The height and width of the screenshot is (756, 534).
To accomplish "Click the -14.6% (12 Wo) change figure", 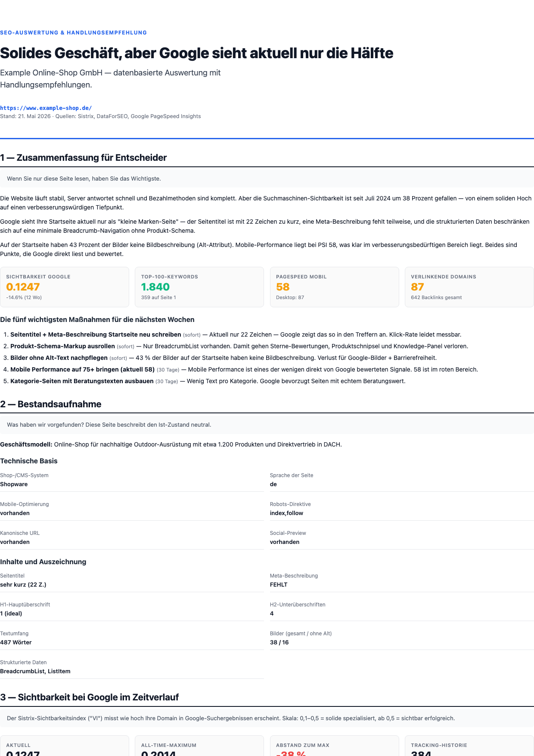I will pyautogui.click(x=24, y=297).
